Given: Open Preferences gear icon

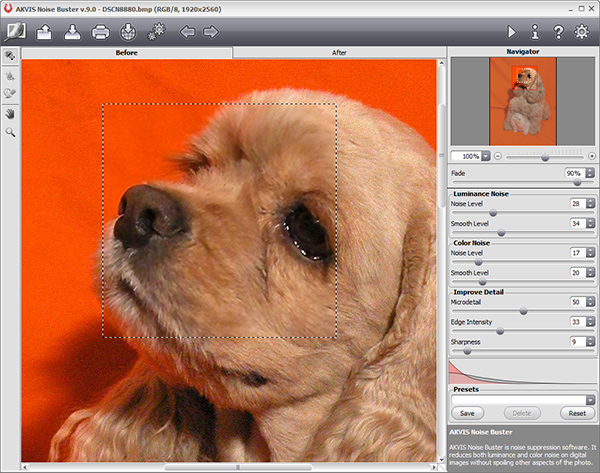Looking at the screenshot, I should point(582,32).
